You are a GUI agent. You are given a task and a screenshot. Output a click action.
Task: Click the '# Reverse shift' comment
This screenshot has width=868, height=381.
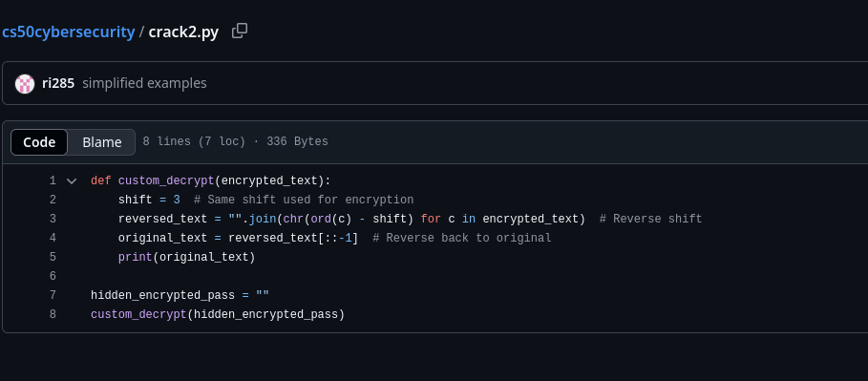[650, 220]
